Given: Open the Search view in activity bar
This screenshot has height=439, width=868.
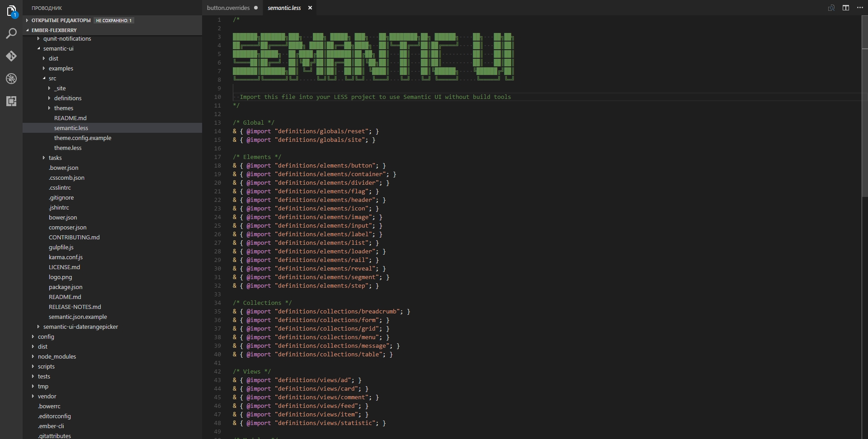Looking at the screenshot, I should click(11, 33).
